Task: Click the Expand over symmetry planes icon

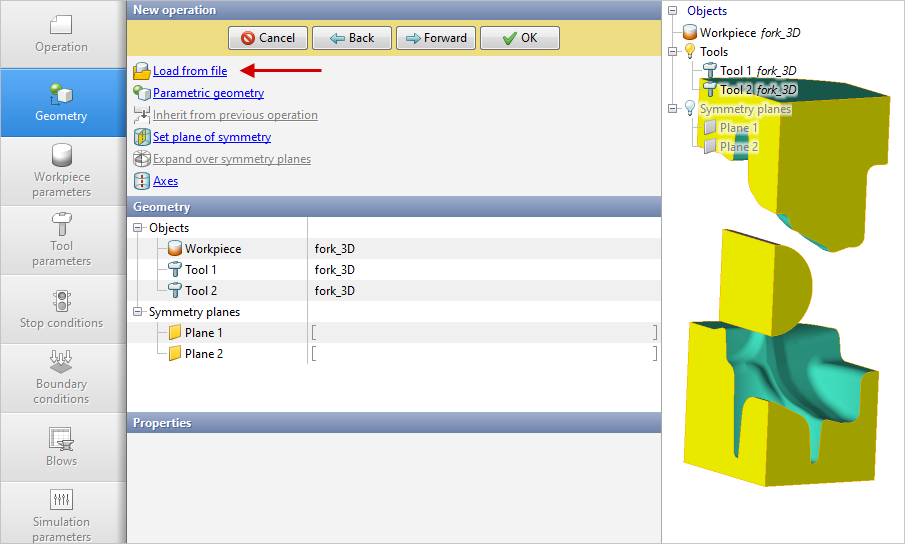Action: tap(141, 159)
